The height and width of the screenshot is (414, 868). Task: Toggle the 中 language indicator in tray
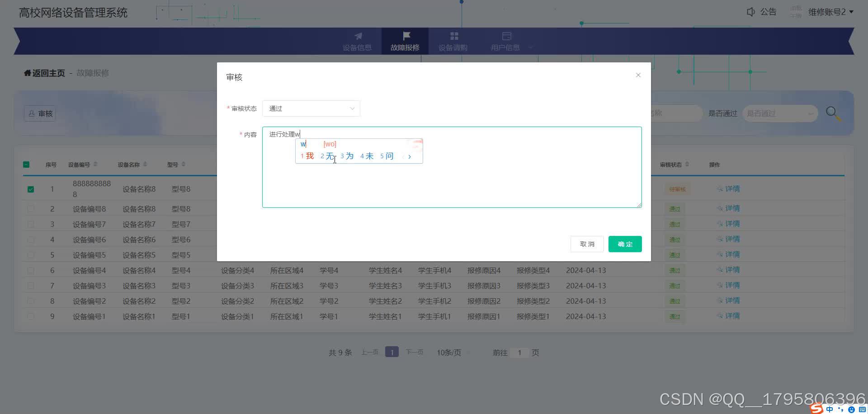830,409
